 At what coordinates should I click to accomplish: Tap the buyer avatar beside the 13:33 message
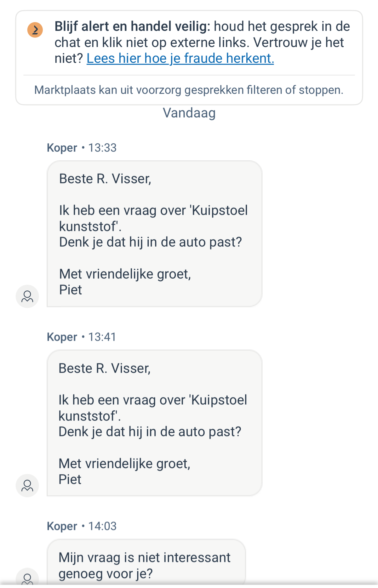27,296
